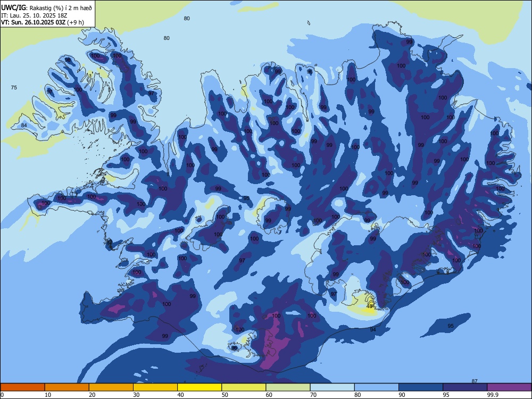Click the '87' value above the legend

pos(475,381)
